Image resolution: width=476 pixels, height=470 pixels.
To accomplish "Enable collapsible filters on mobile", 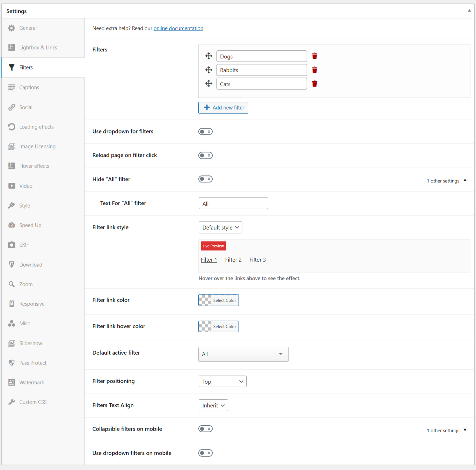I will (205, 429).
